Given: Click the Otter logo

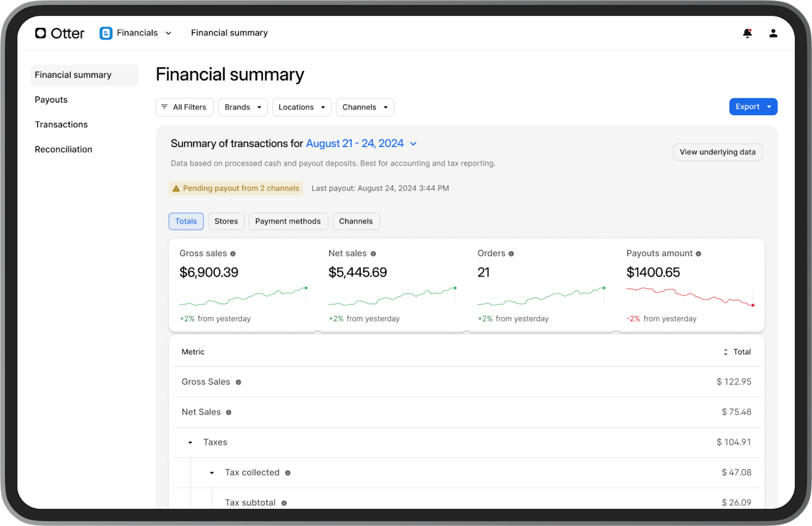Looking at the screenshot, I should click(60, 33).
